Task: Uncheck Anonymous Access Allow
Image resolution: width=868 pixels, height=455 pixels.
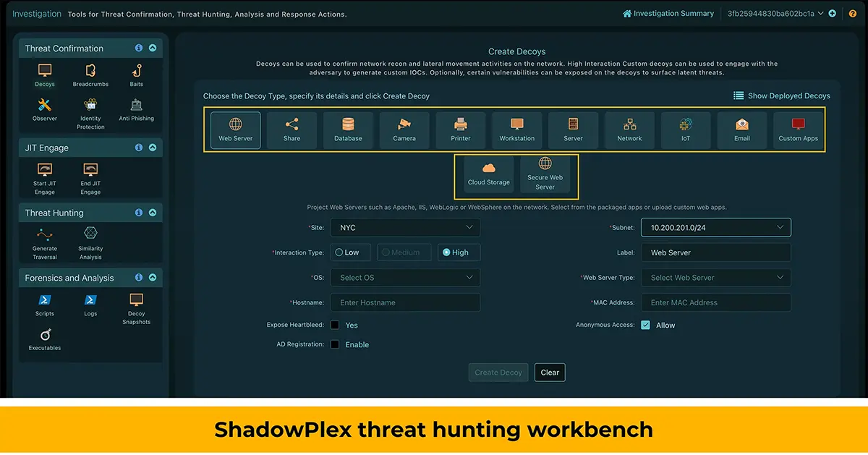Action: [646, 326]
